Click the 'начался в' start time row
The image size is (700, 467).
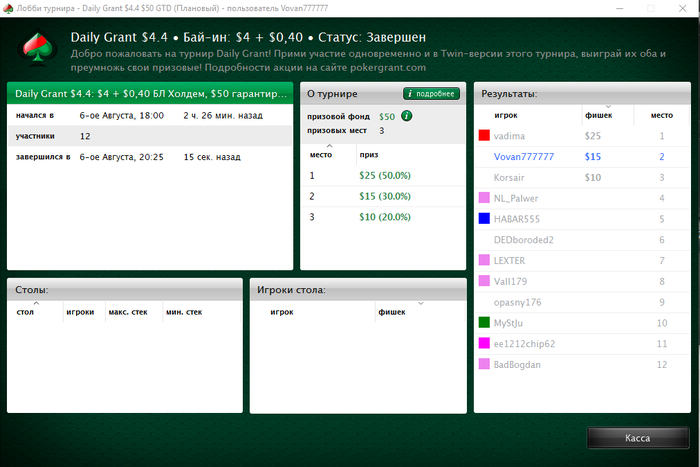tap(150, 115)
